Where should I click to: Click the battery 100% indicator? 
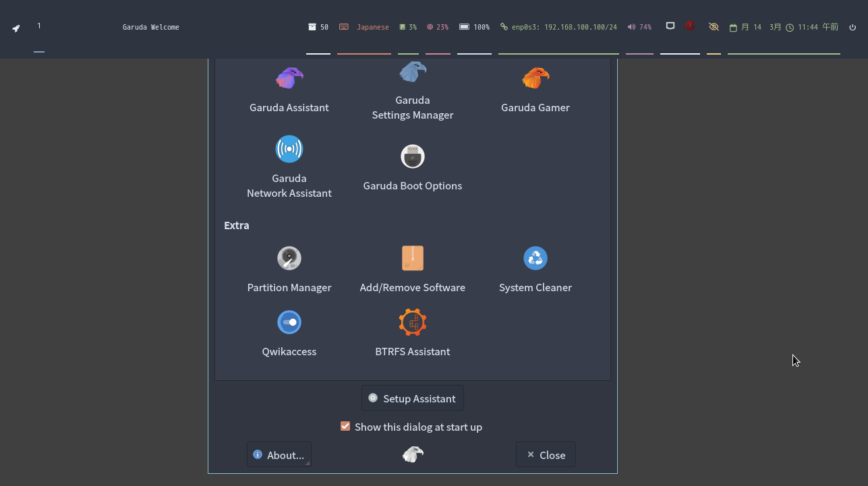tap(474, 27)
